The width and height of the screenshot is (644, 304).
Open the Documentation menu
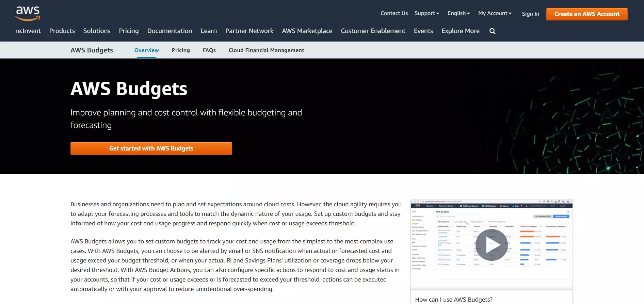pyautogui.click(x=170, y=31)
